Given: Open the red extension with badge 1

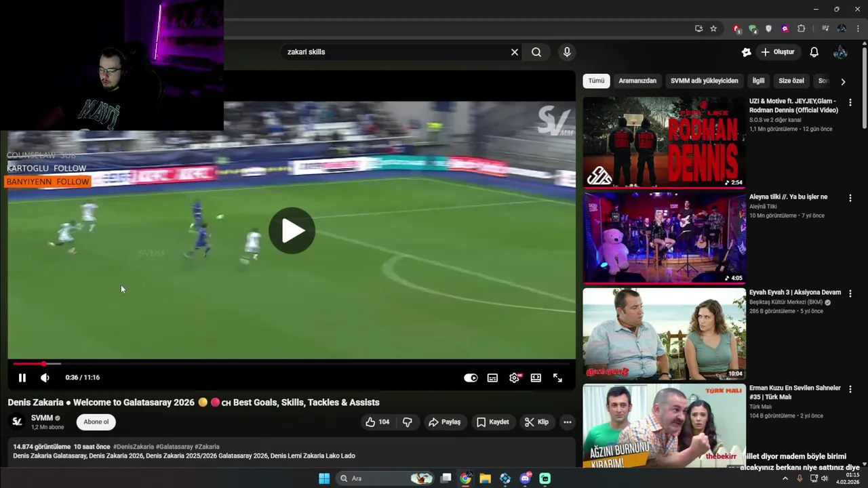Looking at the screenshot, I should [x=736, y=28].
